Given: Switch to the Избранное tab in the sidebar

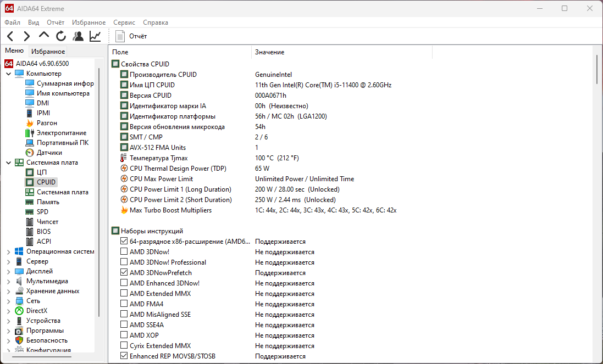Looking at the screenshot, I should pyautogui.click(x=48, y=51).
